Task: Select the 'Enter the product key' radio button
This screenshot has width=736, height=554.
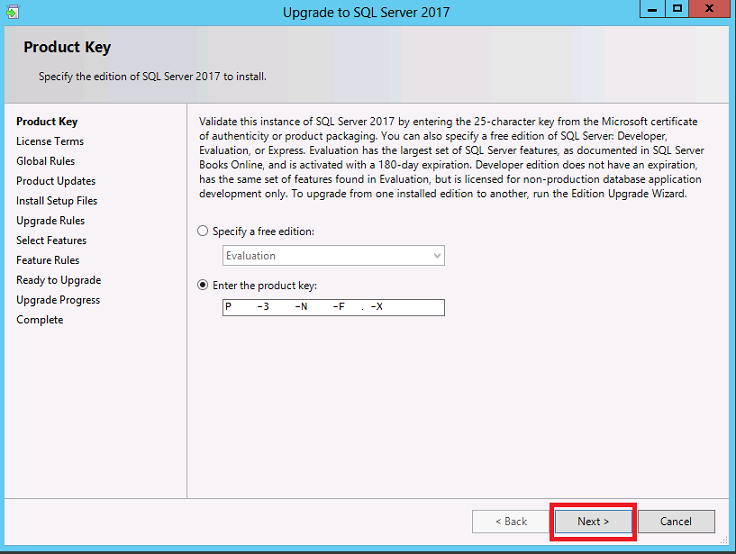Action: pyautogui.click(x=202, y=285)
